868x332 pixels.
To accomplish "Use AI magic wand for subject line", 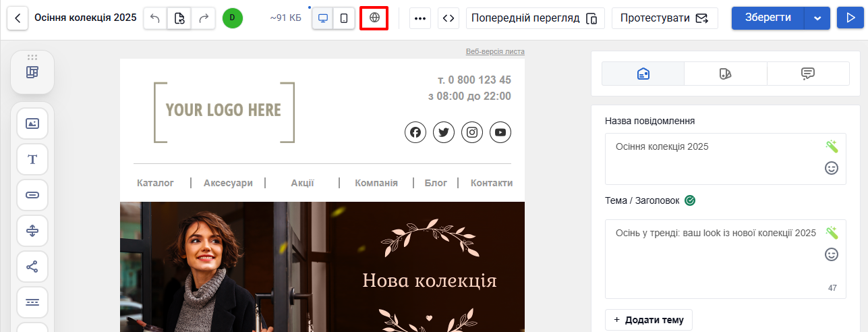I will click(x=832, y=233).
